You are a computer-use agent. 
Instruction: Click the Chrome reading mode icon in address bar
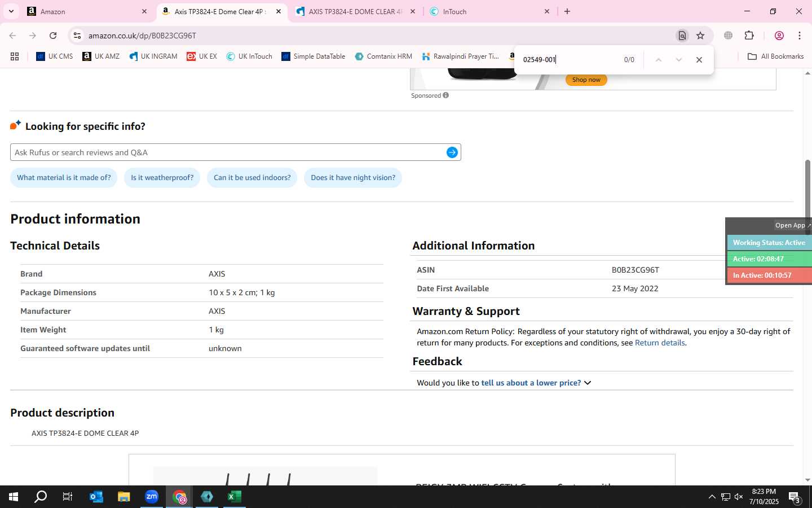pos(682,36)
